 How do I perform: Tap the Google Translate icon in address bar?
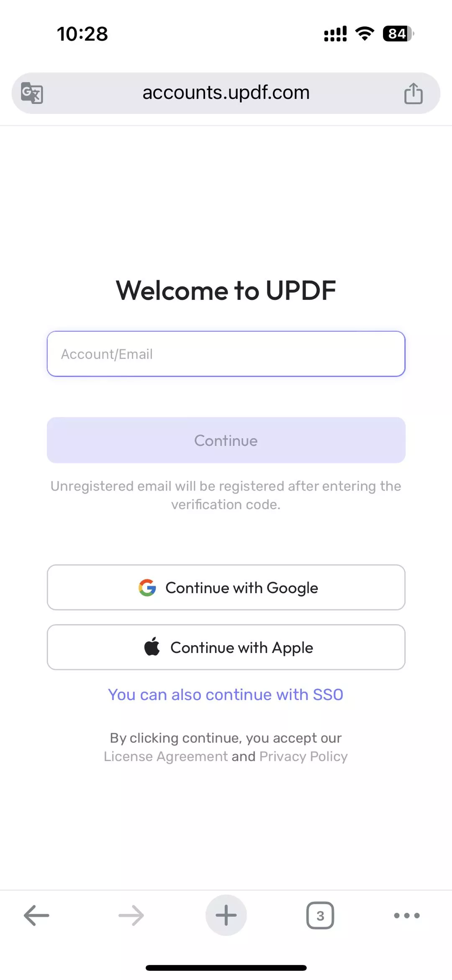click(32, 93)
